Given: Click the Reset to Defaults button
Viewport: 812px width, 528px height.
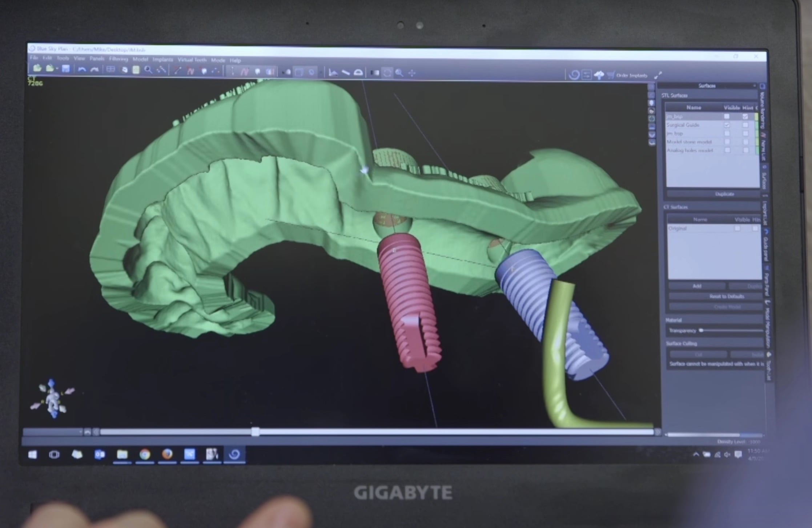Looking at the screenshot, I should tap(727, 296).
